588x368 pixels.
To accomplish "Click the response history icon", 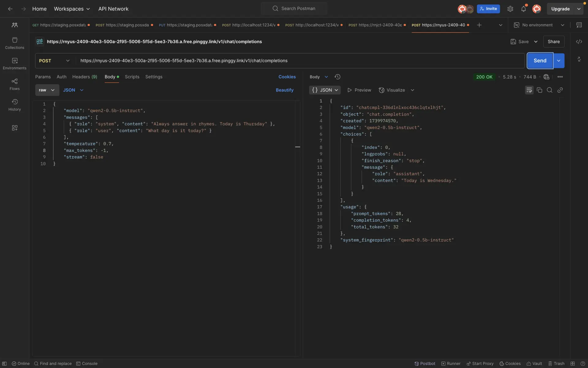I will pyautogui.click(x=337, y=77).
